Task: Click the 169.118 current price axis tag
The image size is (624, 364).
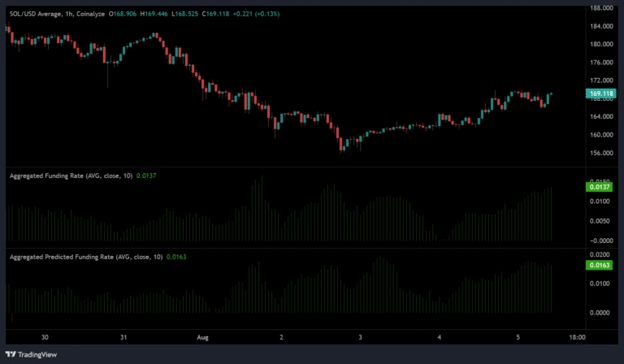Action: point(600,94)
